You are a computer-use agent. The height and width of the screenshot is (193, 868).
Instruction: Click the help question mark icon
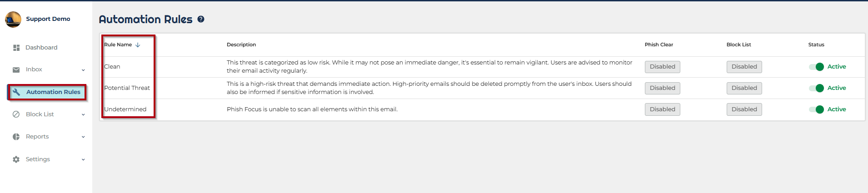pos(201,19)
